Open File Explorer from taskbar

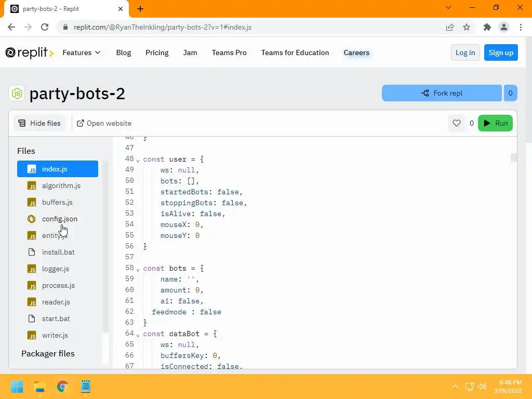39,387
